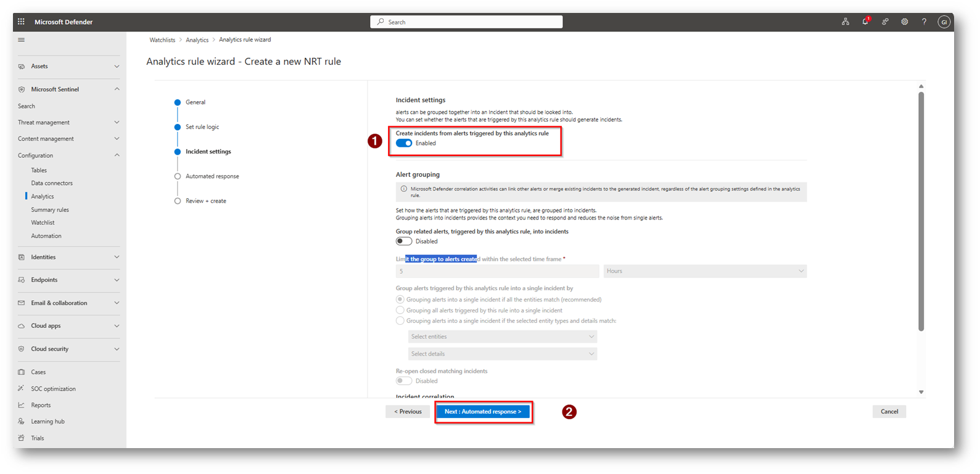Click the chain-link icon left of the settings gear
The height and width of the screenshot is (474, 980).
[x=885, y=22]
